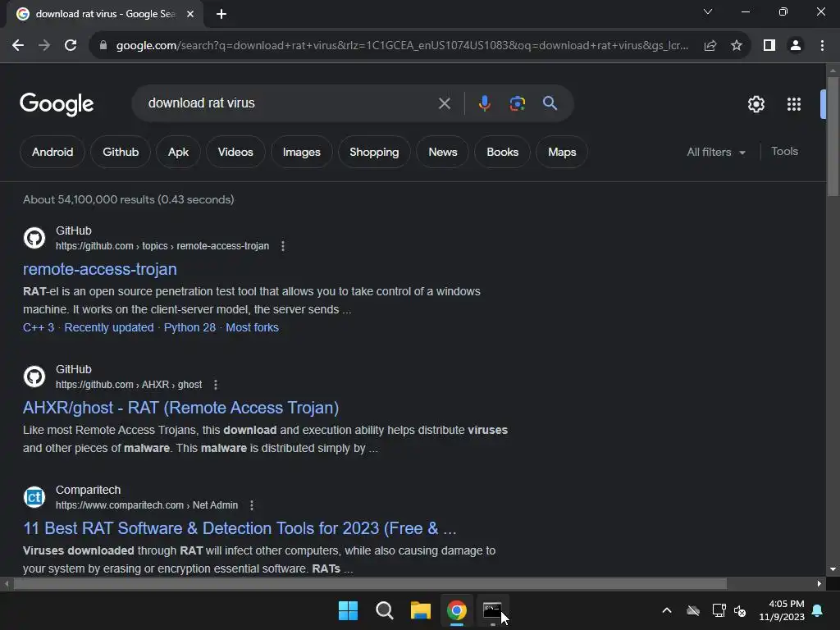Go back to the previous page
Viewport: 840px width, 630px height.
18,46
